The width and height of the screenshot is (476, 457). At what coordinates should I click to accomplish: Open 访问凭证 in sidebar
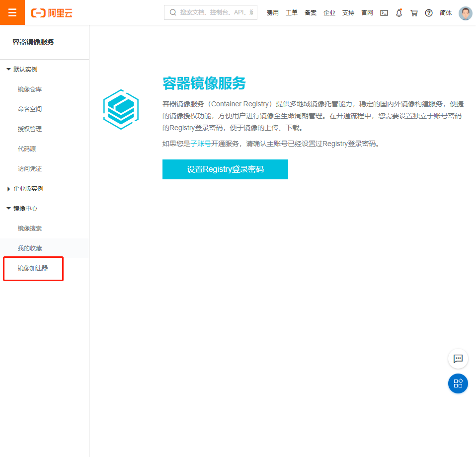[x=30, y=169]
